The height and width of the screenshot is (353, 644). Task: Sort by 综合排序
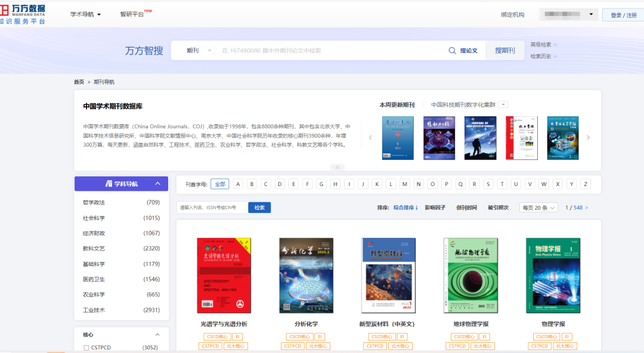[x=405, y=208]
